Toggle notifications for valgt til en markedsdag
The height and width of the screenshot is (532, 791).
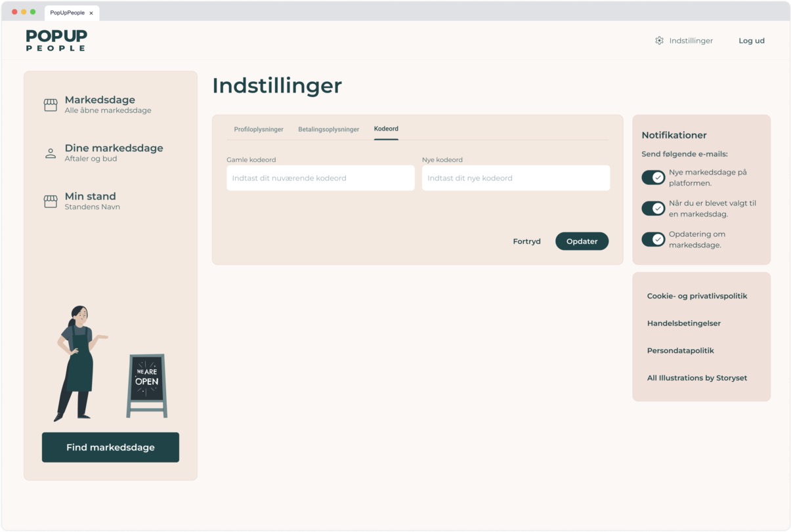click(653, 208)
